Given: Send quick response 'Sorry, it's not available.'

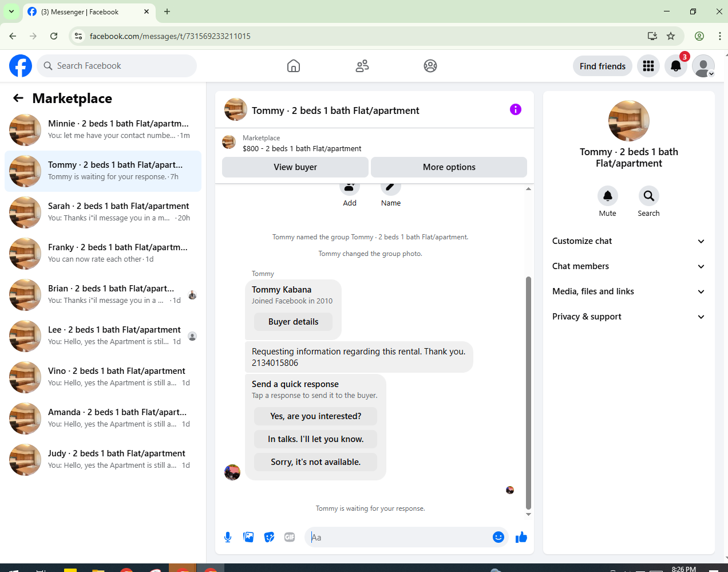Looking at the screenshot, I should tap(316, 462).
